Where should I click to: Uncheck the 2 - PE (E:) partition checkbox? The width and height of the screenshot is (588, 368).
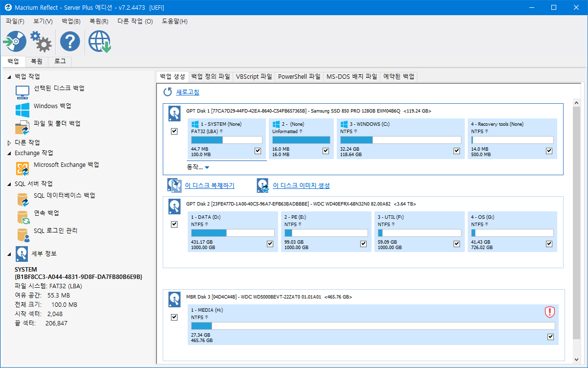(363, 244)
